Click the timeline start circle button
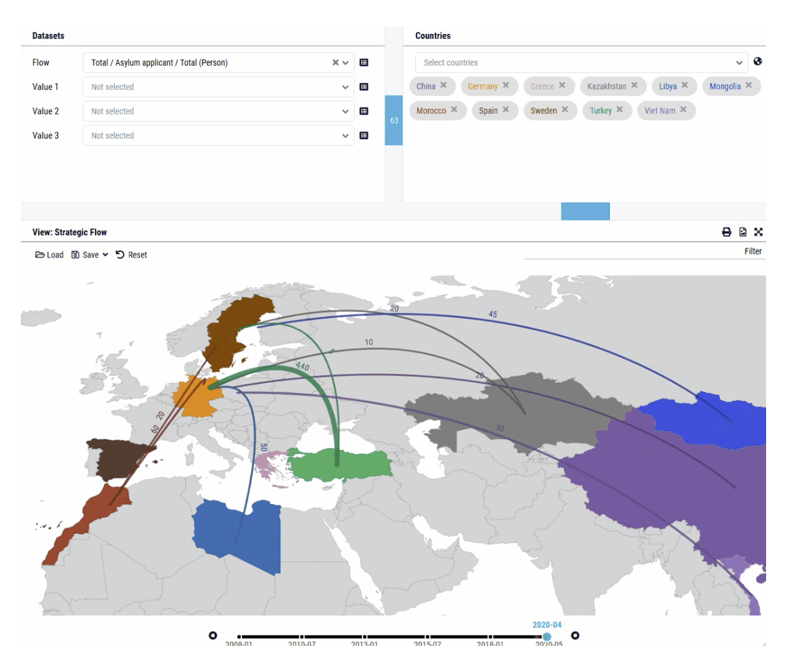The width and height of the screenshot is (798, 672). click(213, 636)
